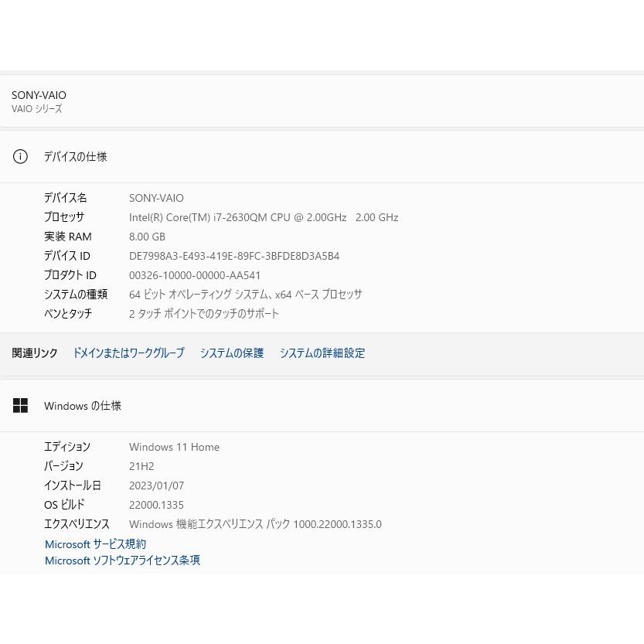Screen dimensions: 644x644
Task: Open the システムの詳細設定 link
Action: 322,353
